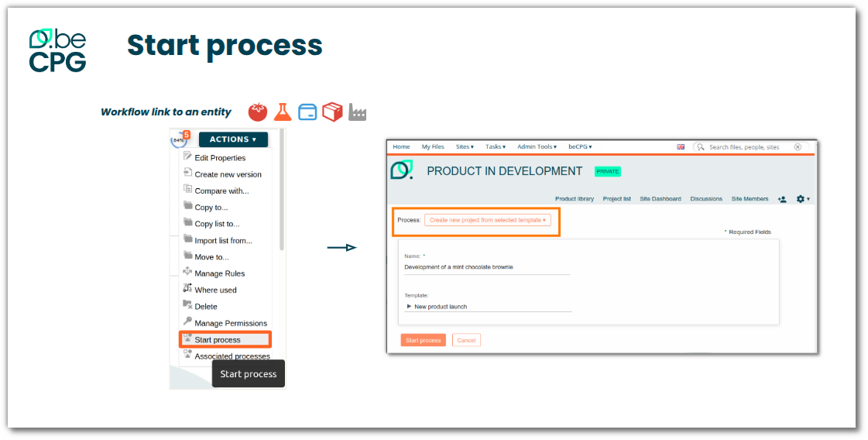Click the folder icon beside Copy list to...

187,222
